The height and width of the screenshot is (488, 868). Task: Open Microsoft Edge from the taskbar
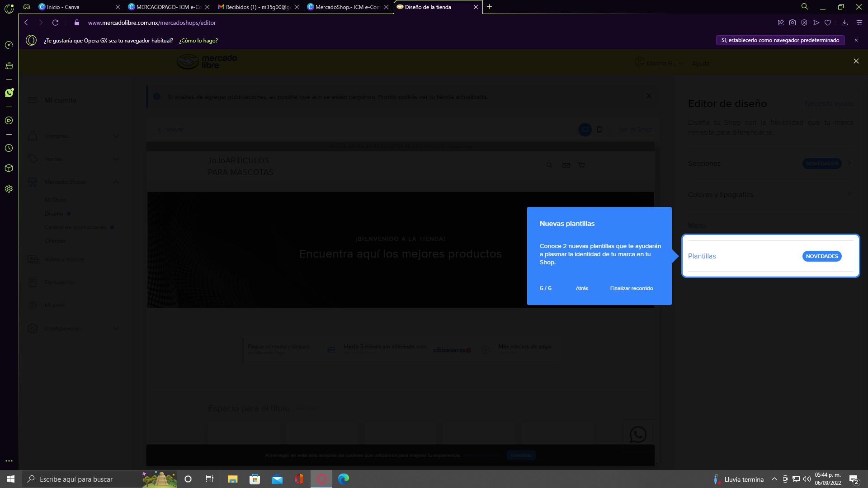pyautogui.click(x=344, y=479)
